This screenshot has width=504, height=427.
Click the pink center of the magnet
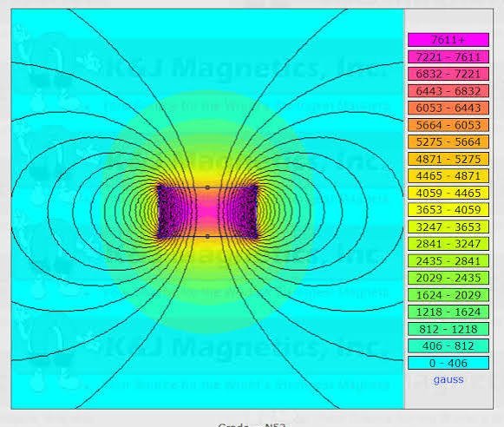[207, 212]
